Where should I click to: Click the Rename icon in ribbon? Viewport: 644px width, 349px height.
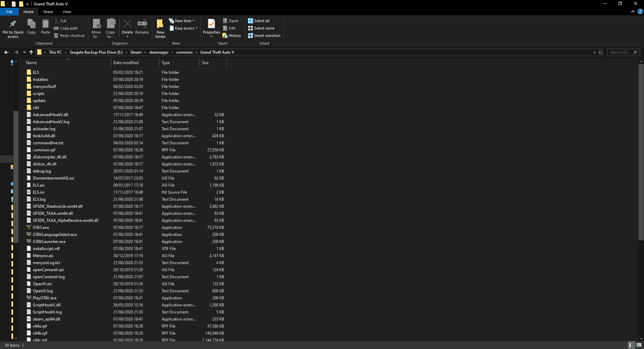pos(142,24)
